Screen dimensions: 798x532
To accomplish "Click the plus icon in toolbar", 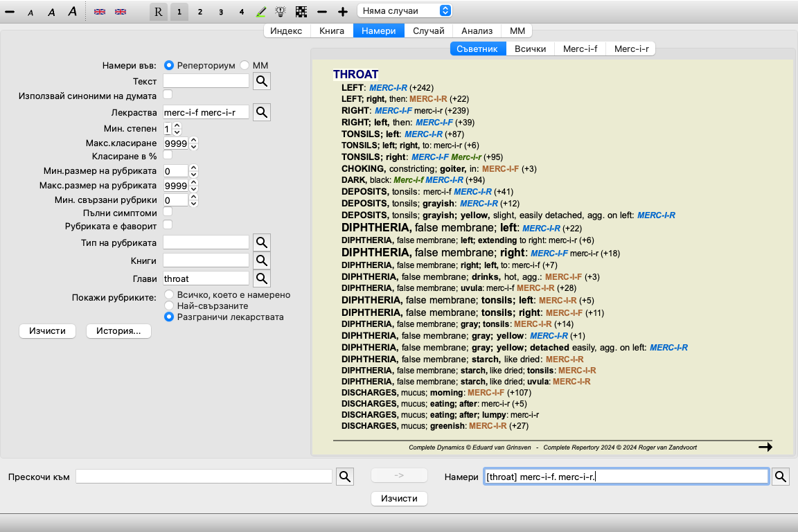I will coord(342,12).
